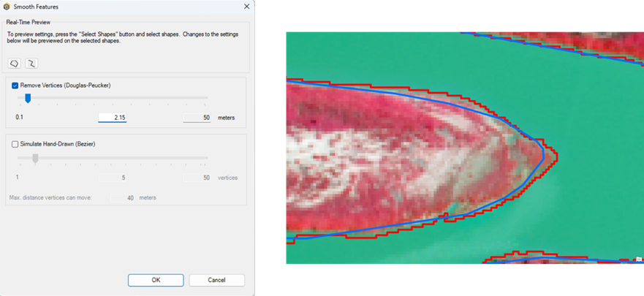Click 'Max. distance vertices can move:' label

tap(50, 198)
